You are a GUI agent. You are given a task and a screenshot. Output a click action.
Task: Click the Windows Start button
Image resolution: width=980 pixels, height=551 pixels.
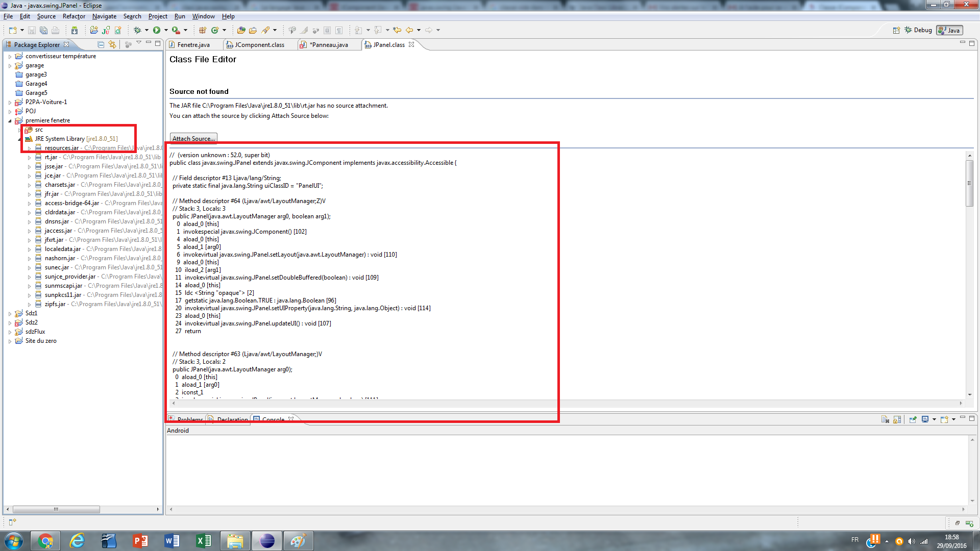tap(14, 541)
